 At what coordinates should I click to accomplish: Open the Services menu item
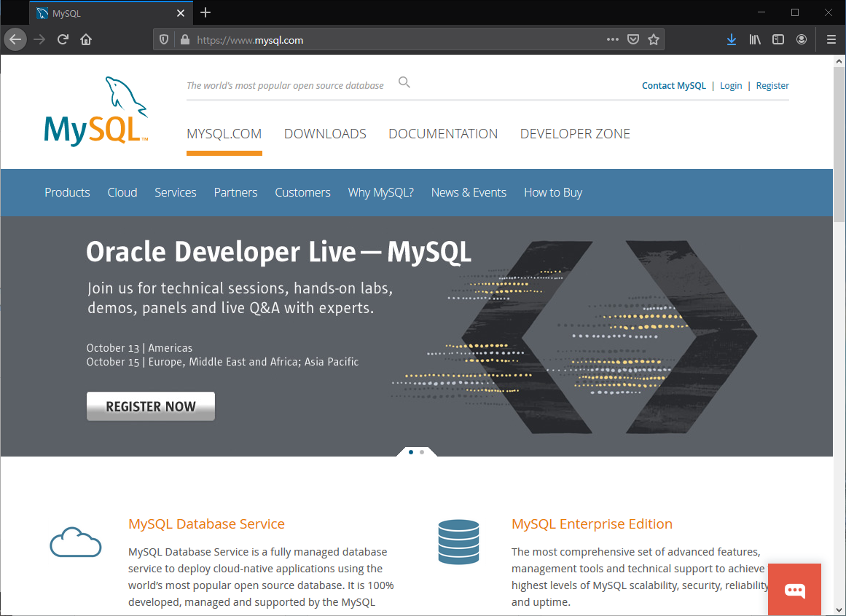[176, 192]
